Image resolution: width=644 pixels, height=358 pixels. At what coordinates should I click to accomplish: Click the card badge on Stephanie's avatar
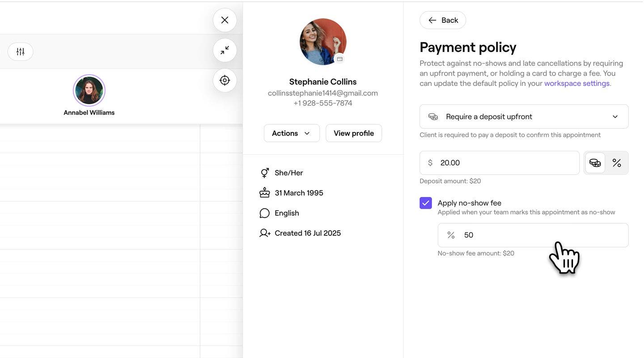pyautogui.click(x=339, y=59)
